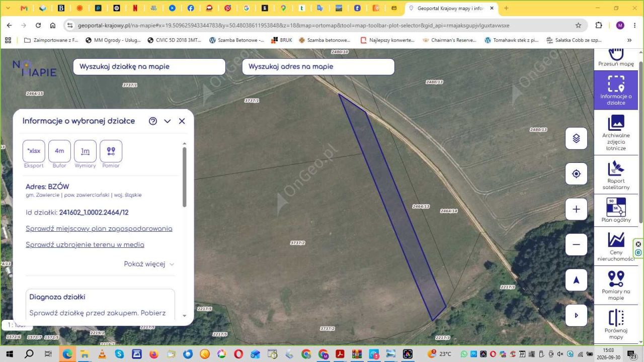
Task: Reset map north orientation arrow
Action: [576, 280]
